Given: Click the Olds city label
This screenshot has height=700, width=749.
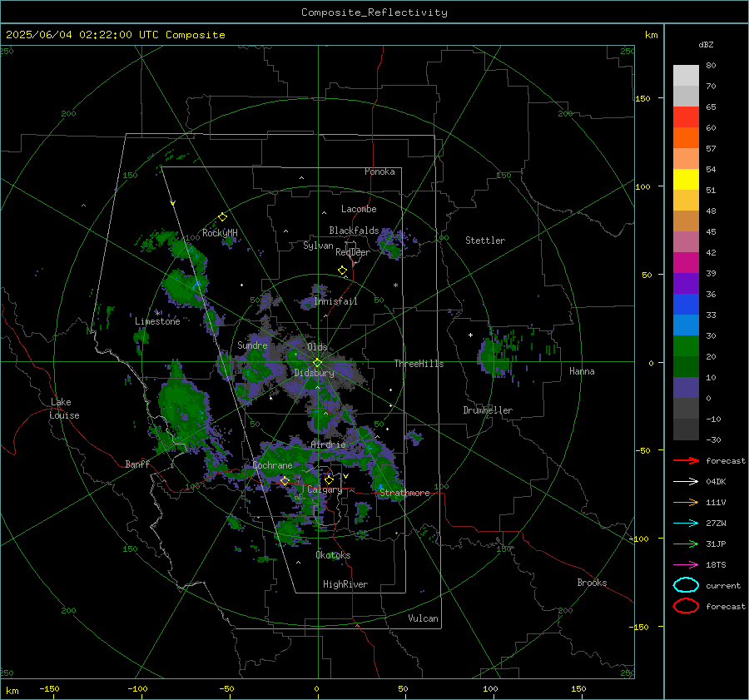Looking at the screenshot, I should pyautogui.click(x=317, y=347).
